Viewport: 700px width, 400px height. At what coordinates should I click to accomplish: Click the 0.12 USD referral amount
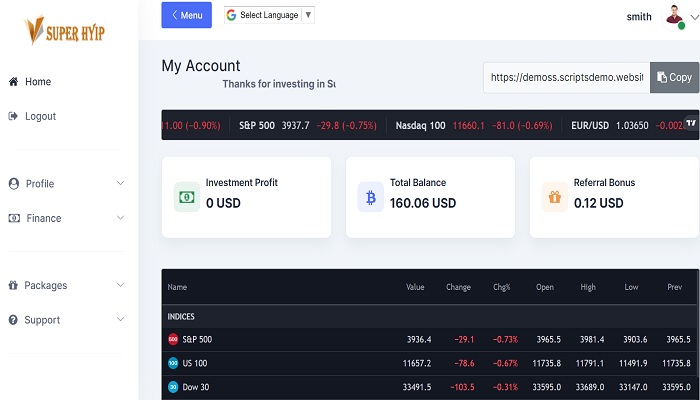pos(599,203)
